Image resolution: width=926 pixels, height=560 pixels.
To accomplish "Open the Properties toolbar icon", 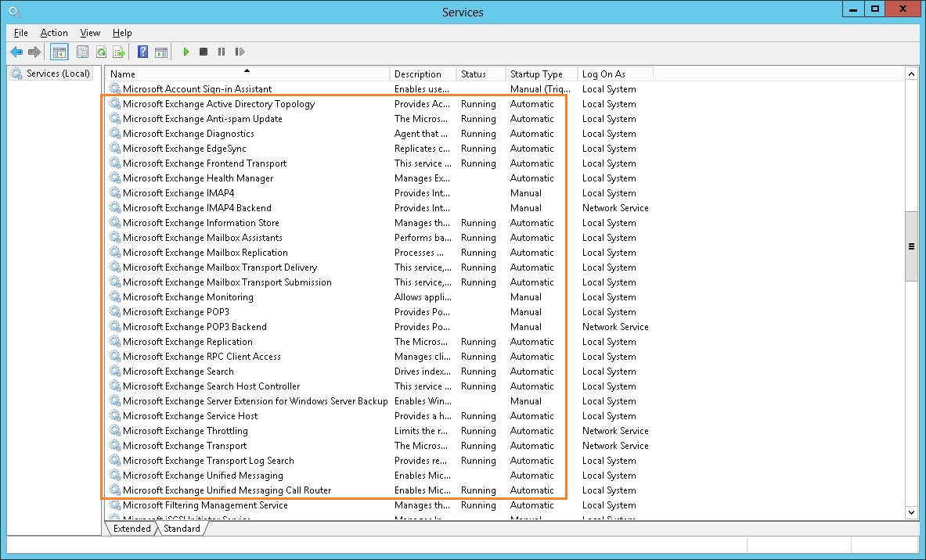I will 82,52.
